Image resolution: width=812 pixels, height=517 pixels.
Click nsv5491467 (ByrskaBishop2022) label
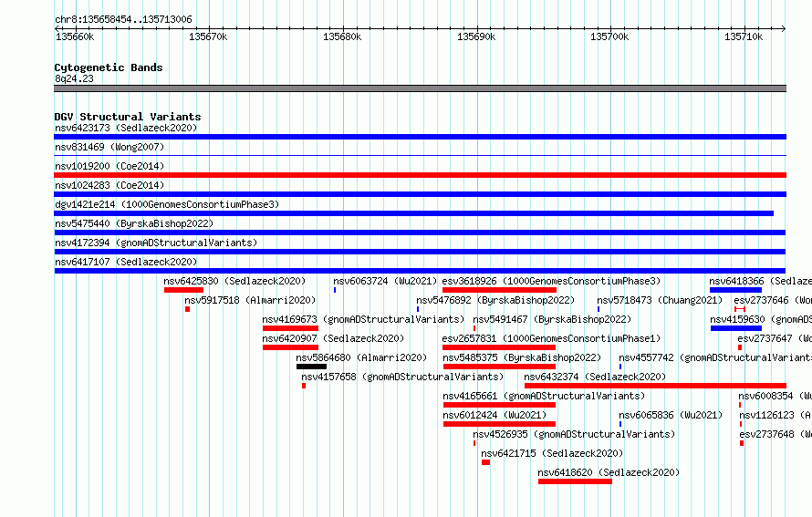pyautogui.click(x=552, y=319)
